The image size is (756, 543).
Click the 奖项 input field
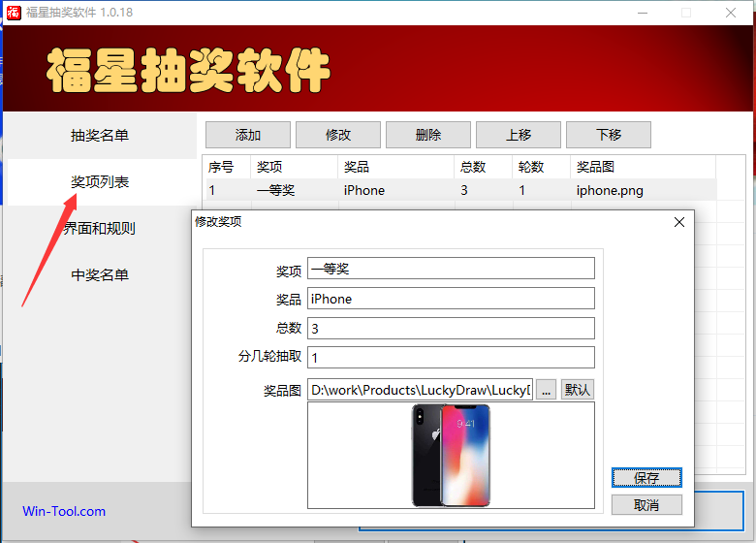coord(451,269)
